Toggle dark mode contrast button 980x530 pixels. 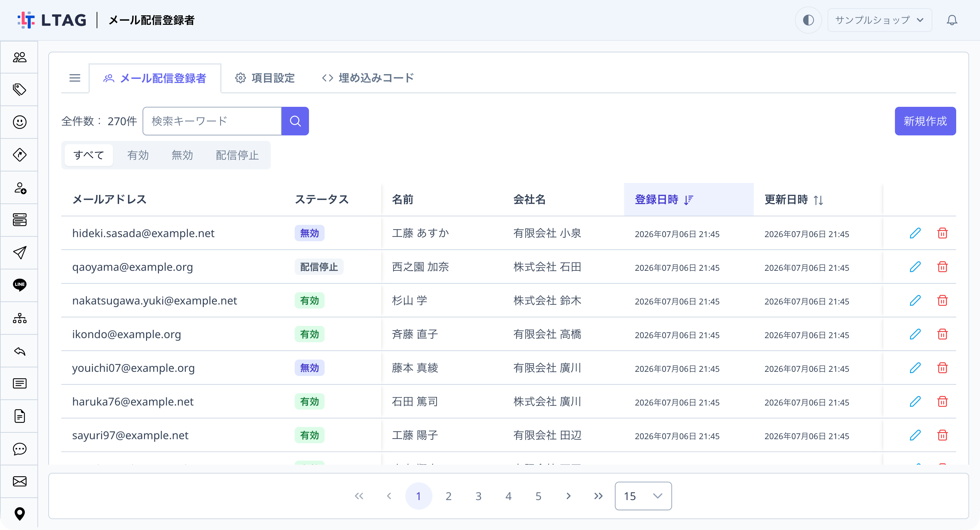point(808,20)
